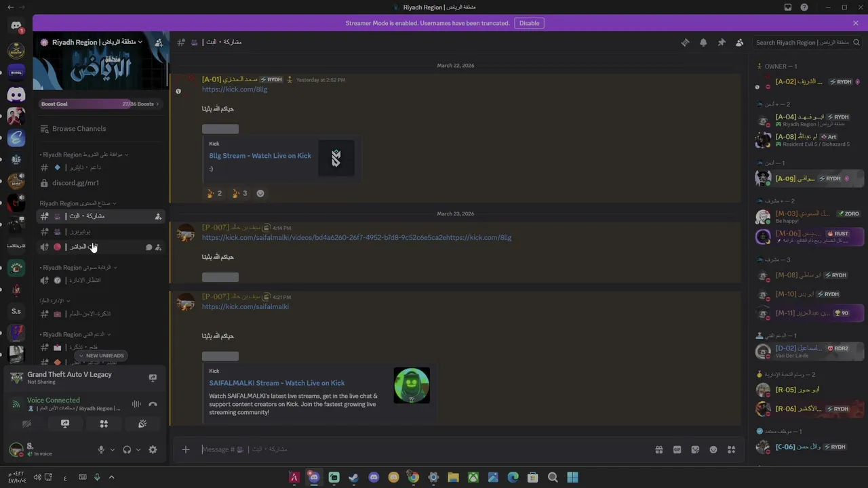Open the kick.com/8llg link
The height and width of the screenshot is (488, 868).
234,89
